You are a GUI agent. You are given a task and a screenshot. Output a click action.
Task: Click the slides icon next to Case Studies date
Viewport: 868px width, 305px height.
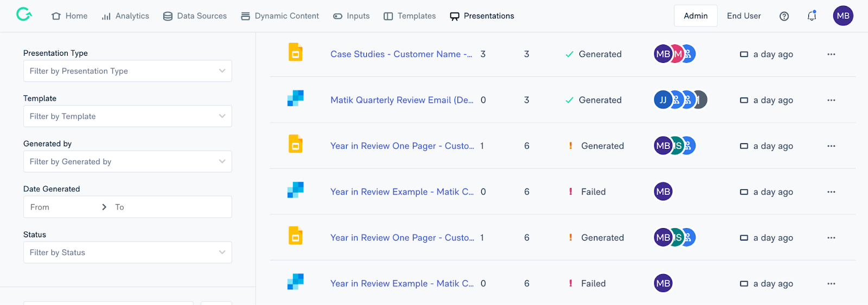744,54
